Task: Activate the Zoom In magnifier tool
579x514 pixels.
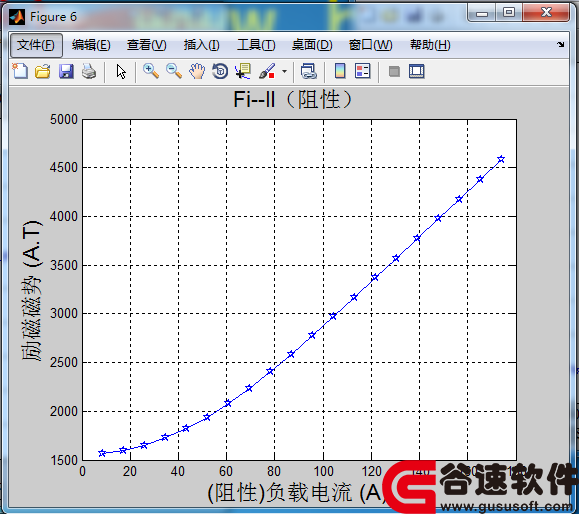Action: (151, 71)
